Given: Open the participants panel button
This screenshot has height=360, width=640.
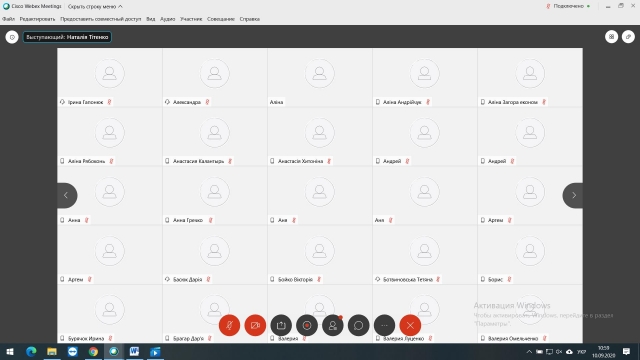Looking at the screenshot, I should pyautogui.click(x=333, y=325).
